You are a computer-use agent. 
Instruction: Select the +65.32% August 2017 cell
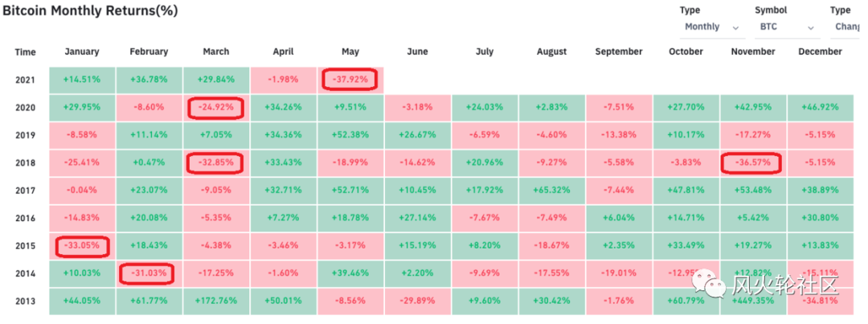(x=551, y=191)
